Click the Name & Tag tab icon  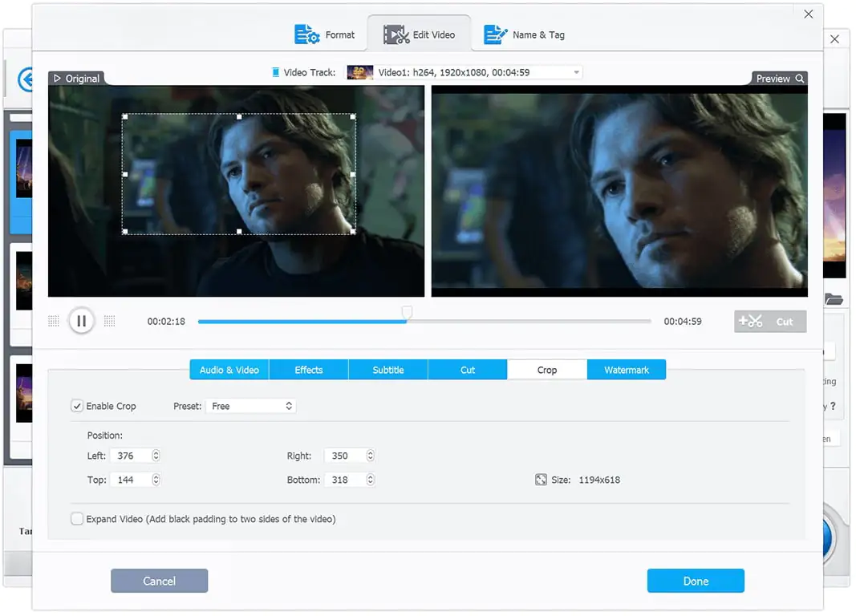pyautogui.click(x=495, y=34)
